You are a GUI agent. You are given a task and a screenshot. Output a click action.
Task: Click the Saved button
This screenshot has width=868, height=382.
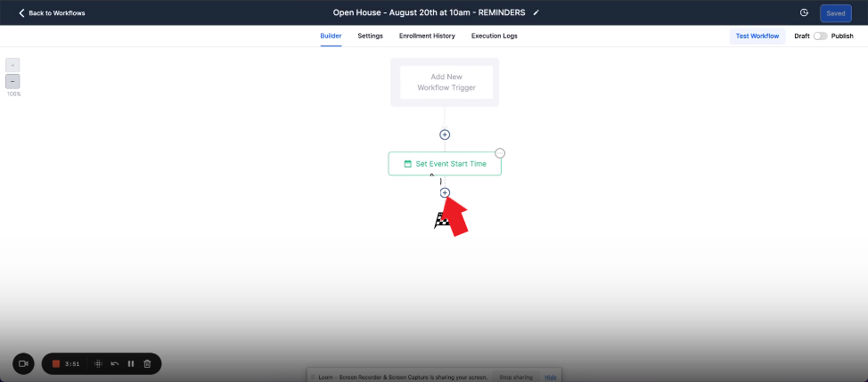pyautogui.click(x=835, y=13)
